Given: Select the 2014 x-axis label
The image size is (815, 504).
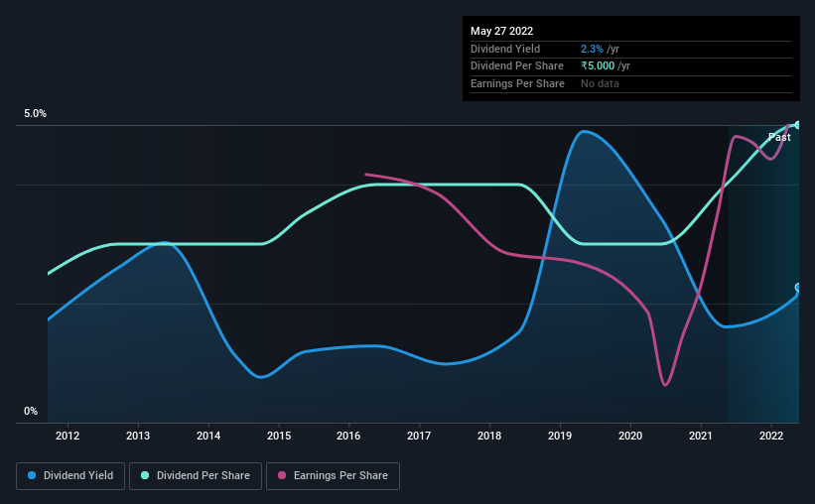Looking at the screenshot, I should [x=208, y=436].
